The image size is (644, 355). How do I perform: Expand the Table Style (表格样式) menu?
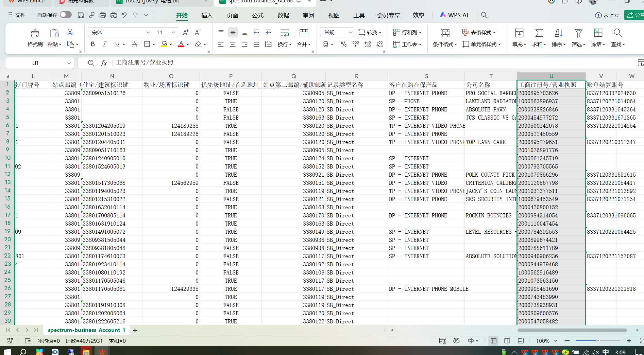pos(479,32)
